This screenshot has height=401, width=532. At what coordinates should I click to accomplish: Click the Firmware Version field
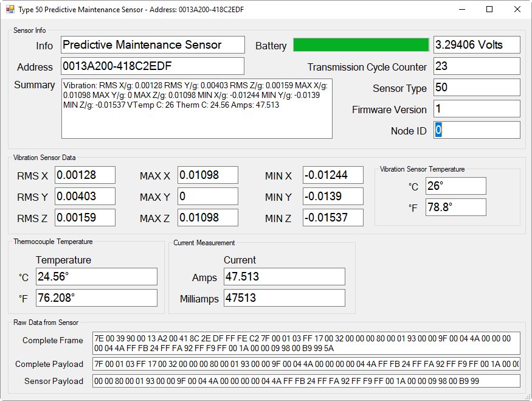click(x=477, y=109)
